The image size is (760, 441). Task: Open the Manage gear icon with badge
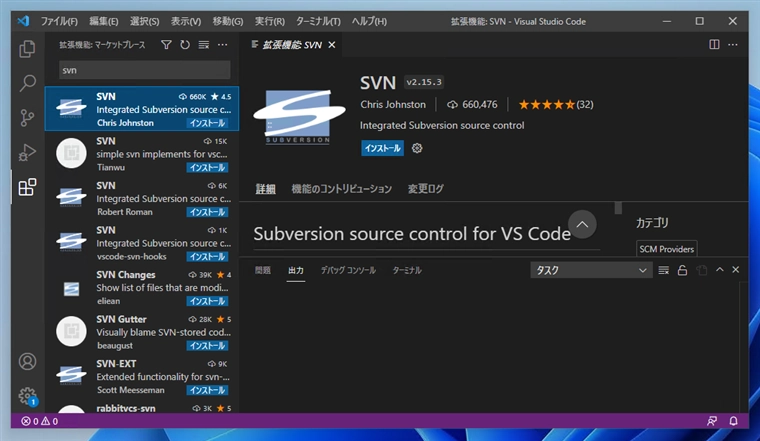click(x=27, y=396)
